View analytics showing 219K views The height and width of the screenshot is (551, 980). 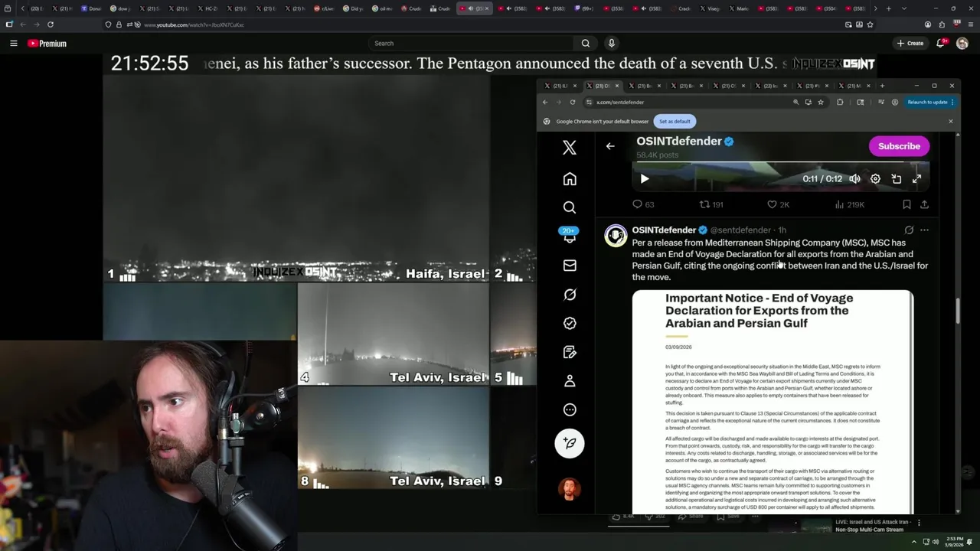(849, 204)
